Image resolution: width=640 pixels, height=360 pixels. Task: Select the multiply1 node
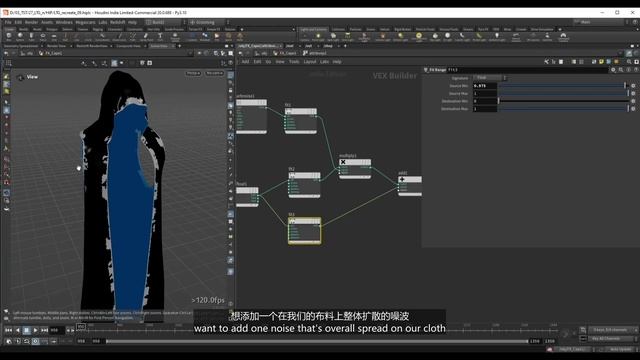(355, 168)
